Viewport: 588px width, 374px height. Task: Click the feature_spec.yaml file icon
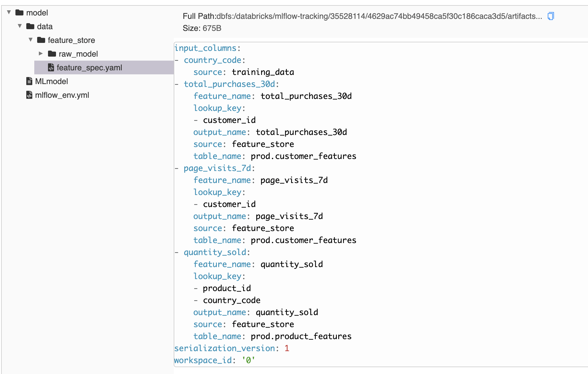click(51, 67)
